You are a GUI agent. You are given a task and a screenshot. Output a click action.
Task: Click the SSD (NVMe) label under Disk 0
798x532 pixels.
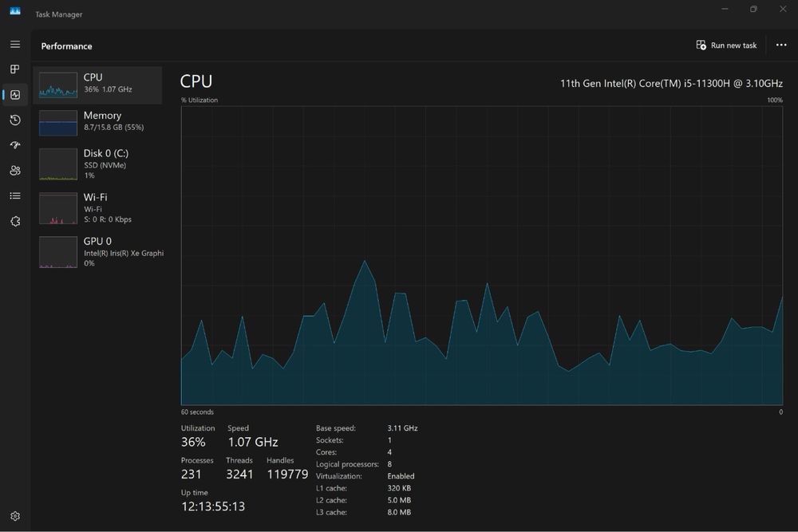(x=105, y=165)
